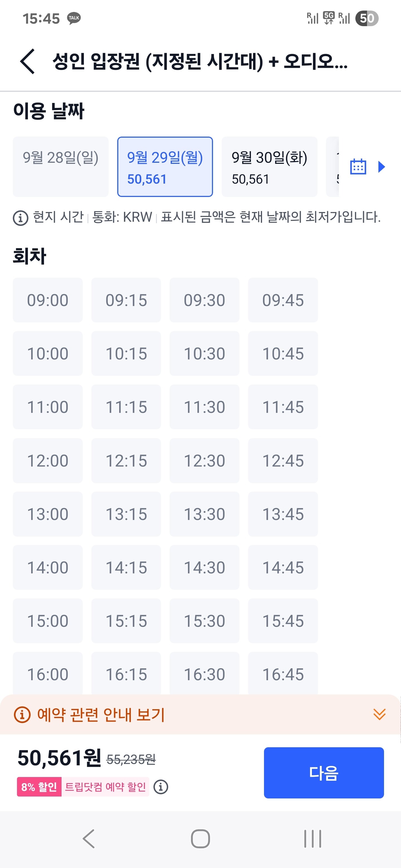
Task: Choose the 10:30 time slot
Action: coord(204,354)
